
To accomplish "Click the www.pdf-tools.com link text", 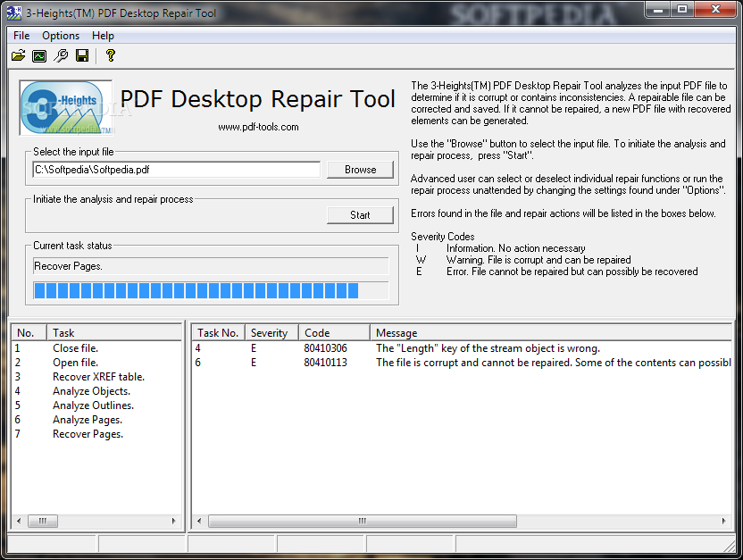I will pos(258,127).
